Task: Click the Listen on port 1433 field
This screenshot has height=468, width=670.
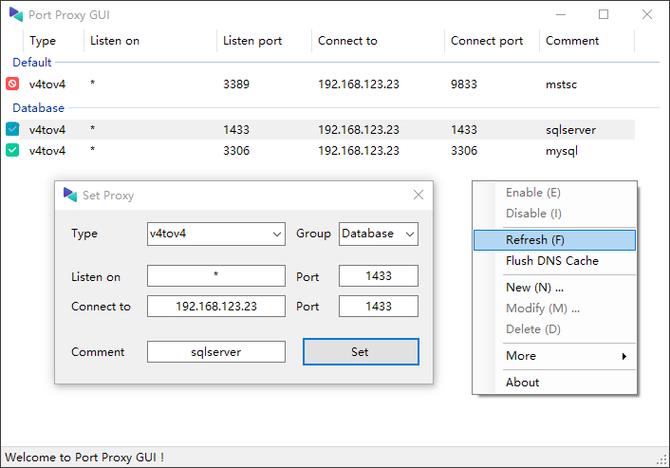Action: [x=379, y=276]
